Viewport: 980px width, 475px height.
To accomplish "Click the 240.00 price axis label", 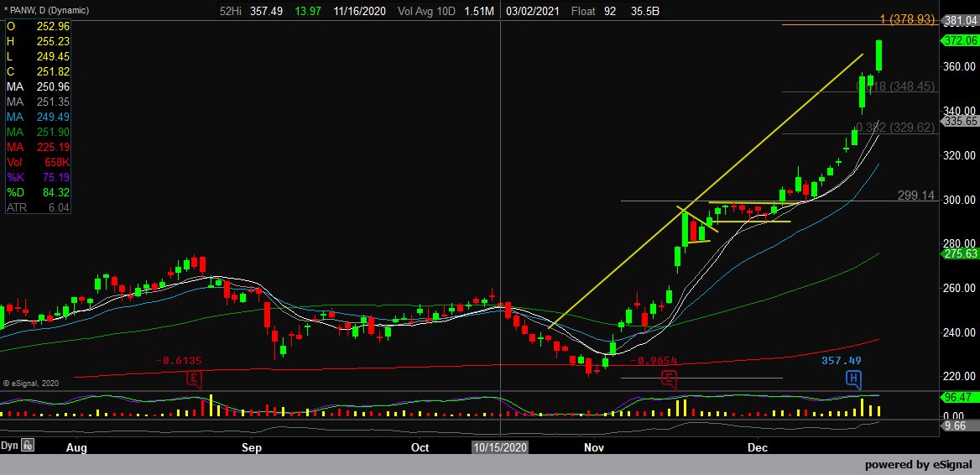I will click(x=960, y=331).
